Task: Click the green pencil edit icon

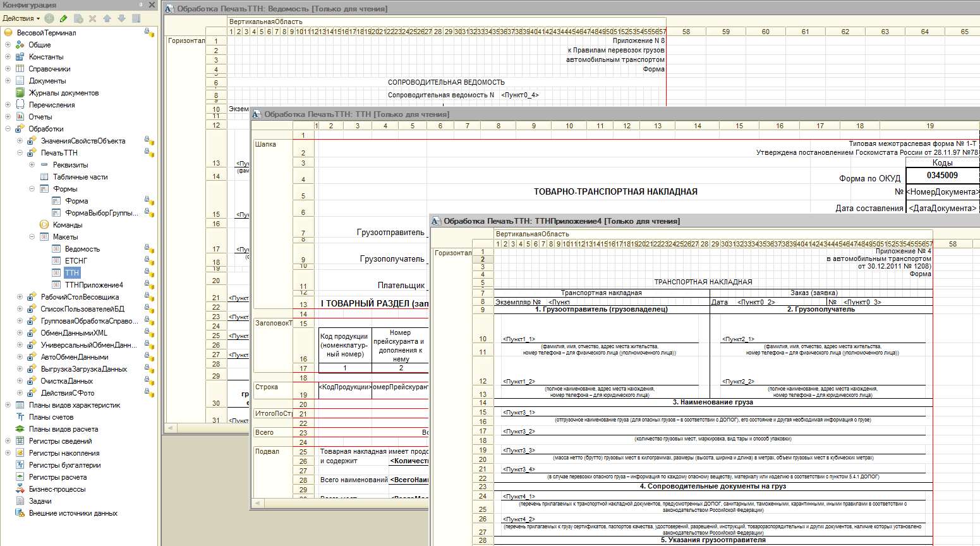Action: pyautogui.click(x=63, y=18)
